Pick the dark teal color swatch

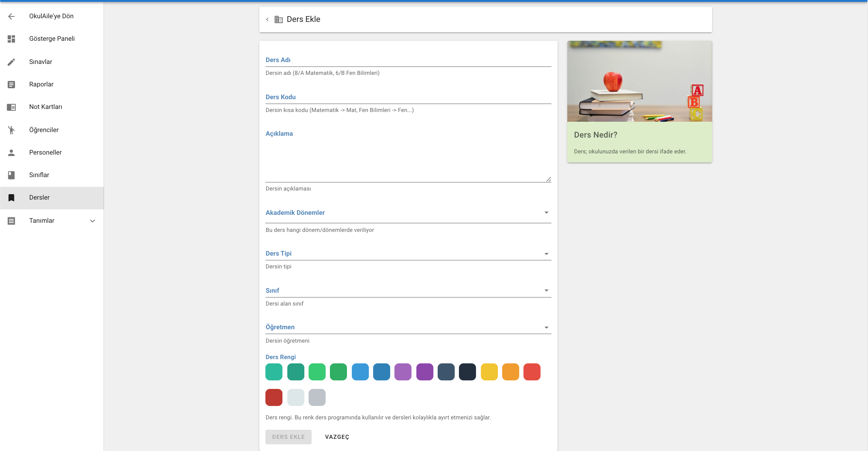(x=296, y=372)
